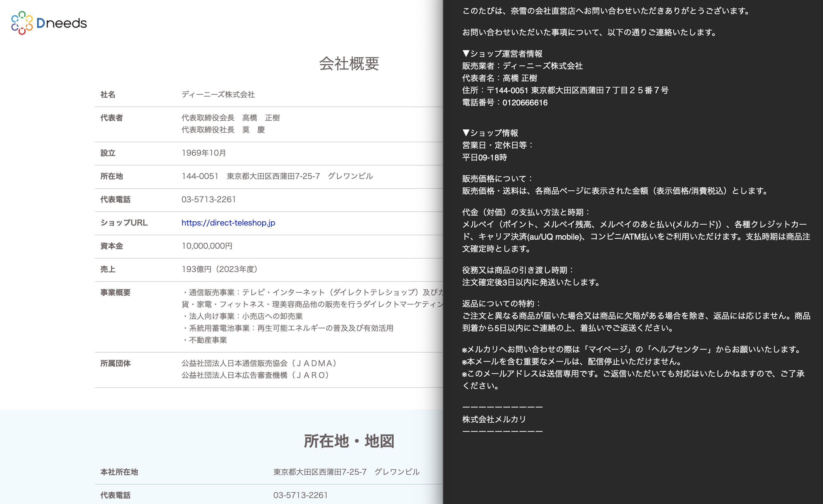Click the 本社所在地 label in the map section
The width and height of the screenshot is (823, 504).
(119, 472)
